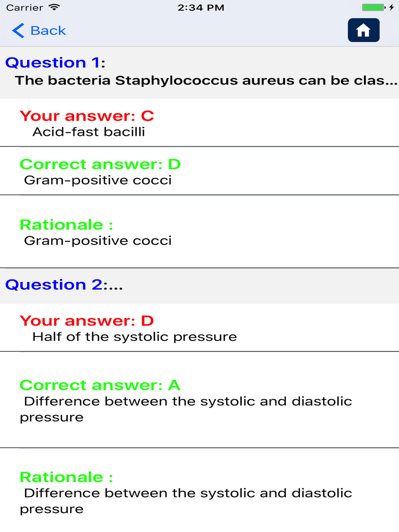Tap the Wi-Fi status icon
This screenshot has height=532, width=399.
click(54, 7)
